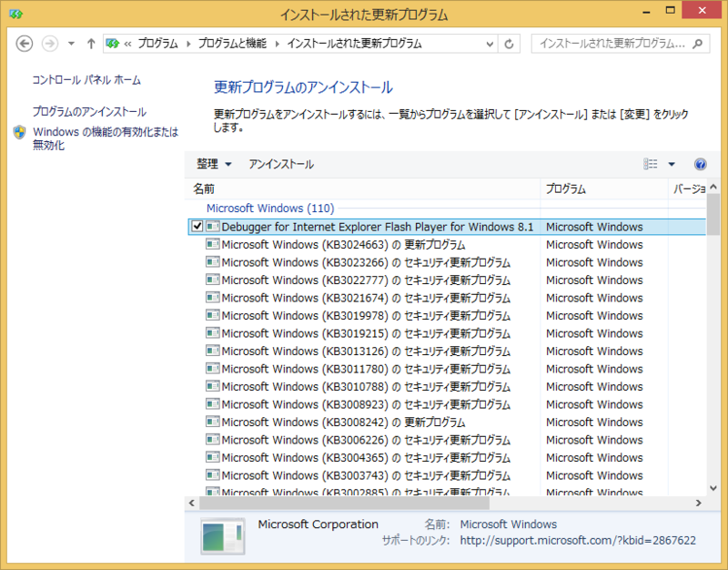Click the icon of KB3019978 update
Screen dimensions: 728x570
[213, 315]
